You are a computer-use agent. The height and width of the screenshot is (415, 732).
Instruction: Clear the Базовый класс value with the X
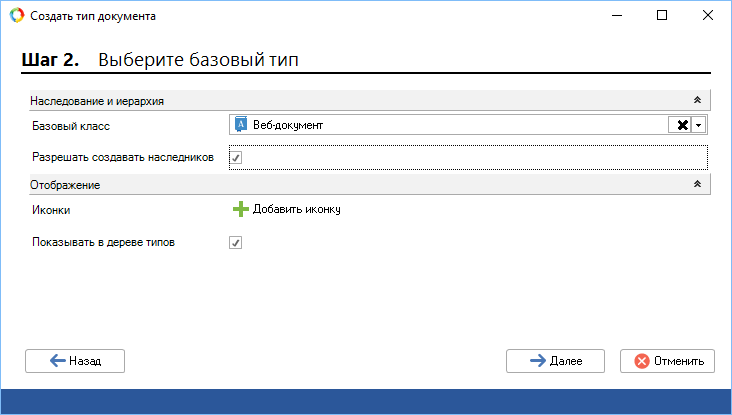(x=682, y=125)
